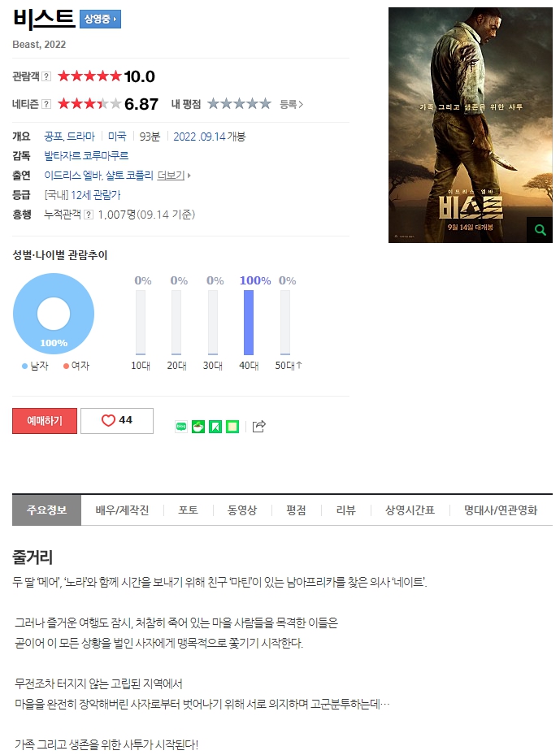Open the 상영시간표 tab
560x755 pixels.
pyautogui.click(x=410, y=510)
